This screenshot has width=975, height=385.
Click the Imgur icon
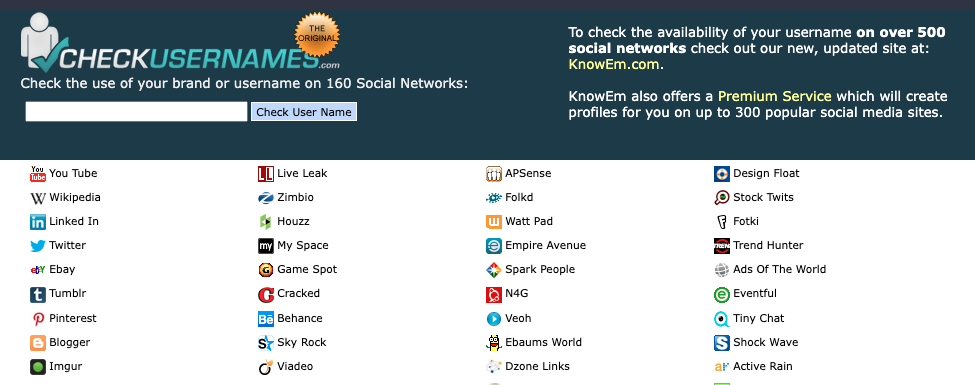point(38,367)
